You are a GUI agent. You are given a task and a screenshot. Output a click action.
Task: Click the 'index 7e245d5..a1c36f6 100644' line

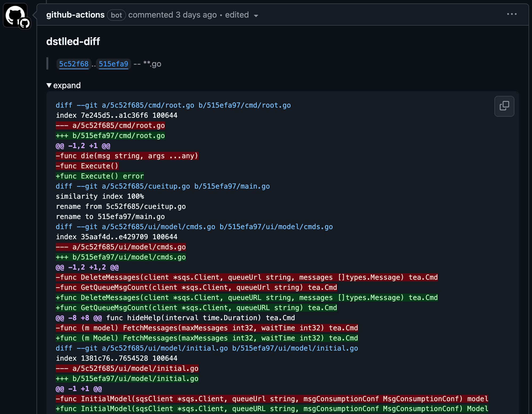[x=116, y=115]
